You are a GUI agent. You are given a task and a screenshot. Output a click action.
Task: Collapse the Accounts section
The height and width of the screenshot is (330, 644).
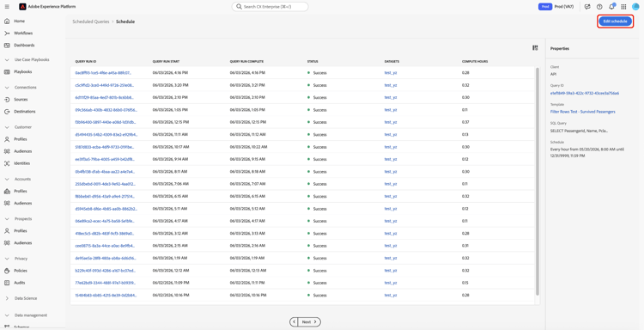[7, 179]
